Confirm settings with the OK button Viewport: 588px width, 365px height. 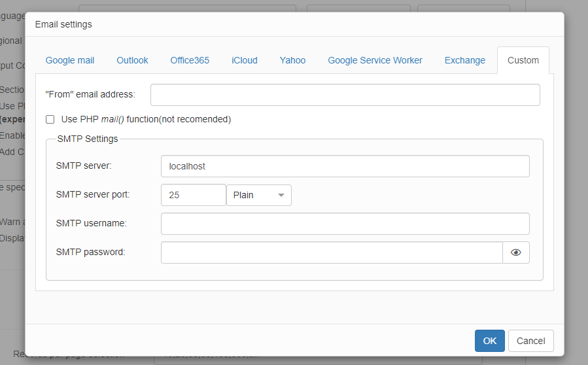pos(490,341)
